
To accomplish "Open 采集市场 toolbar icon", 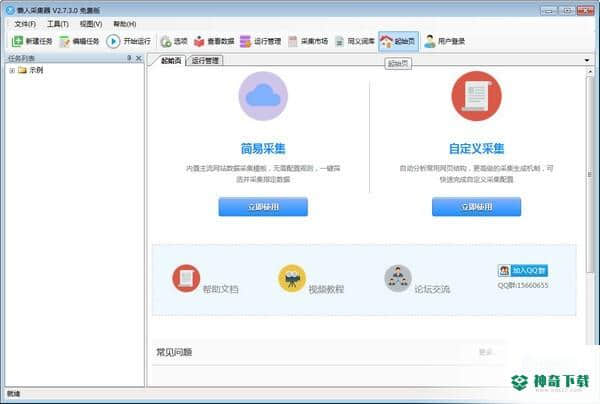I will click(x=293, y=41).
